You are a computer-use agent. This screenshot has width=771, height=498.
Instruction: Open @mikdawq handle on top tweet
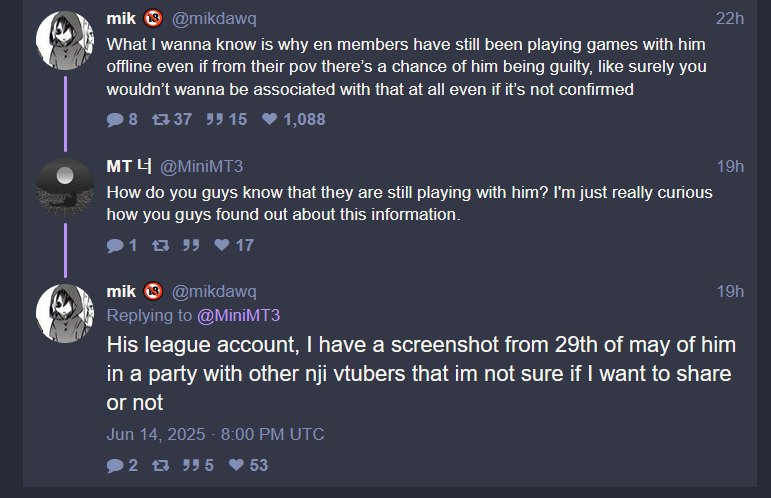tap(214, 18)
